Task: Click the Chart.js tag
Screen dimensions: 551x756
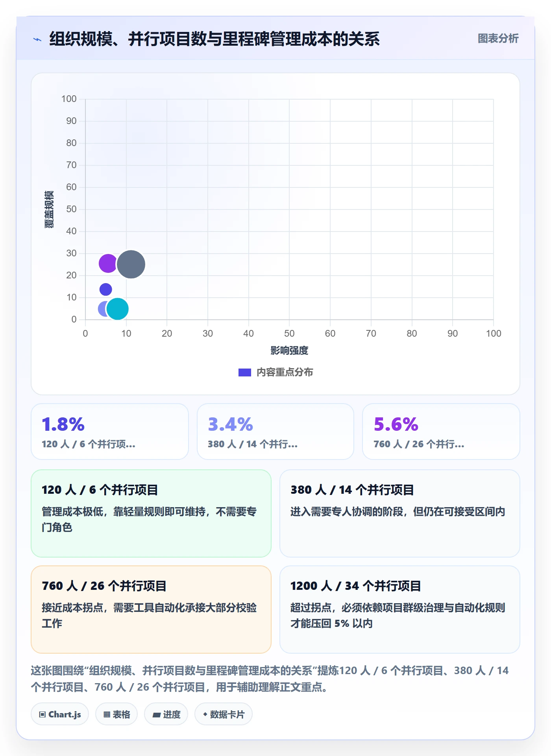Action: pos(60,714)
